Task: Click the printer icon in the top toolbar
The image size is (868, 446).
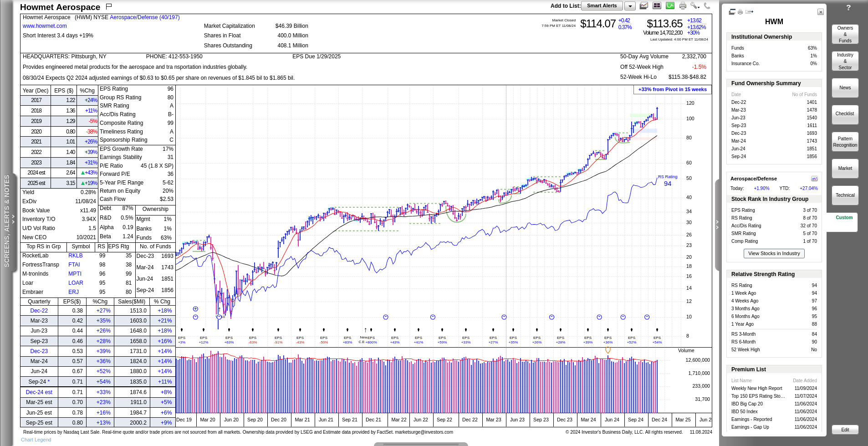Action: pos(683,5)
